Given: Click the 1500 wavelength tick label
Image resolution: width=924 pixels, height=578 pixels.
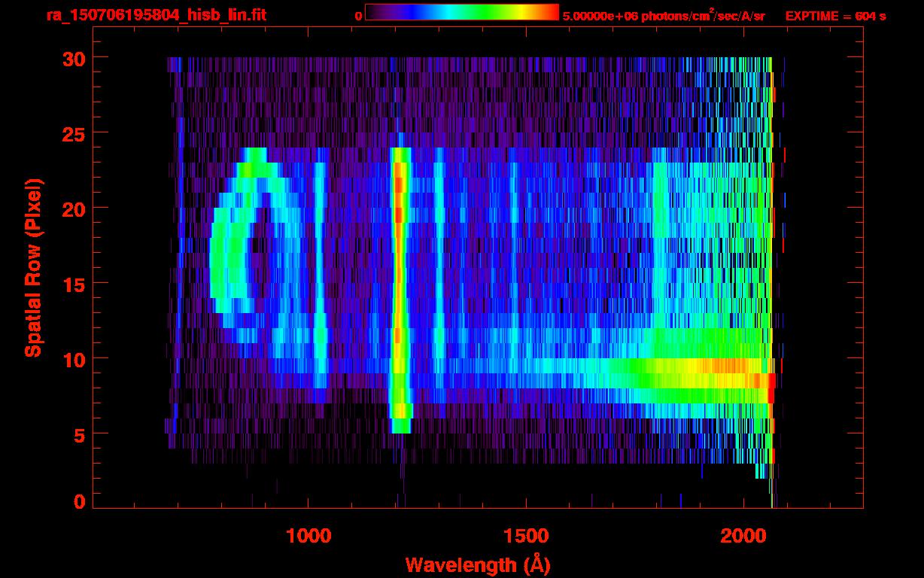Looking at the screenshot, I should (x=525, y=536).
